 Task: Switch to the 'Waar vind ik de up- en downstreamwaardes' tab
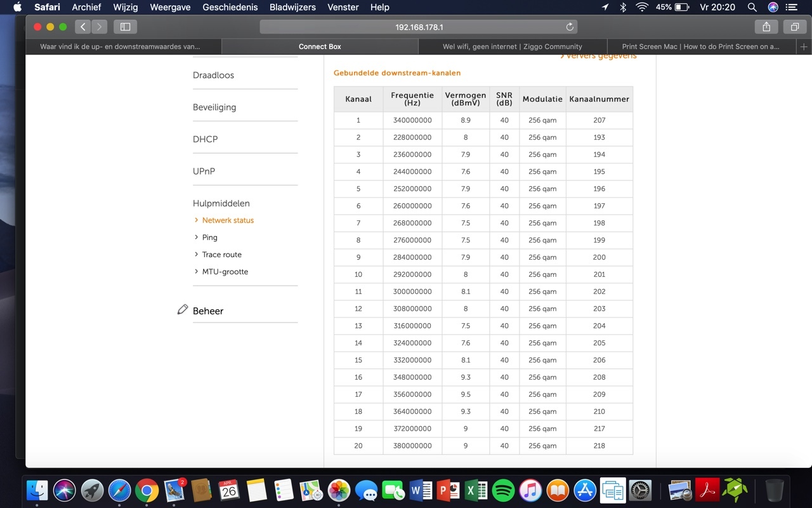[x=124, y=46]
